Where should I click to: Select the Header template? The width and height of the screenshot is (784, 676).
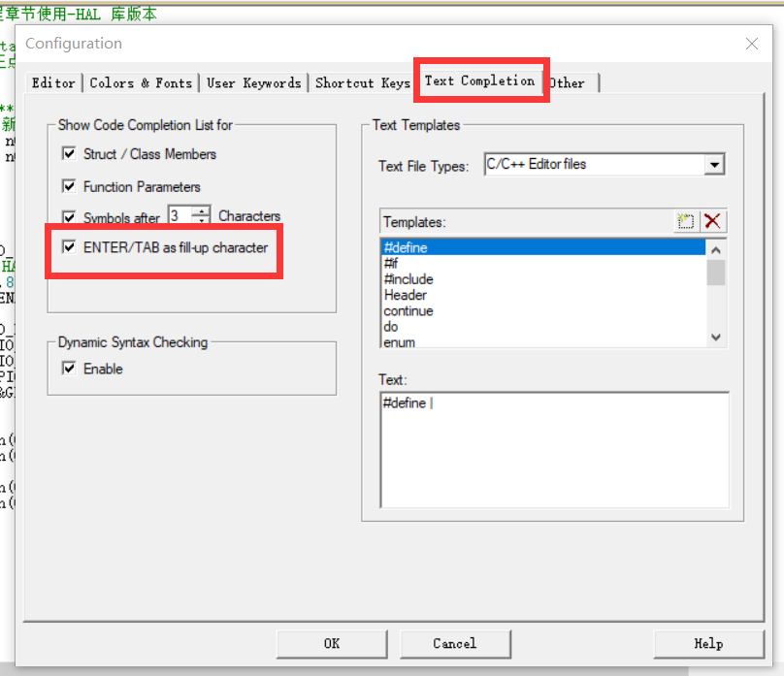pyautogui.click(x=543, y=295)
